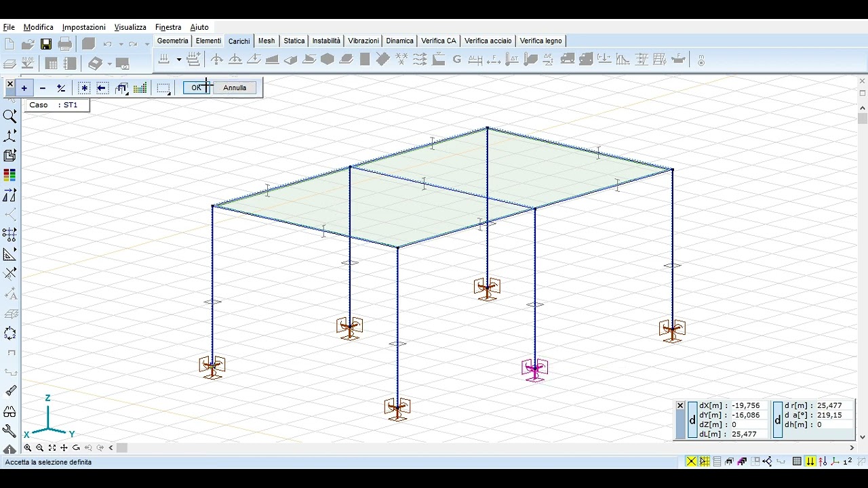Cancel the selection with Annulla

point(235,87)
